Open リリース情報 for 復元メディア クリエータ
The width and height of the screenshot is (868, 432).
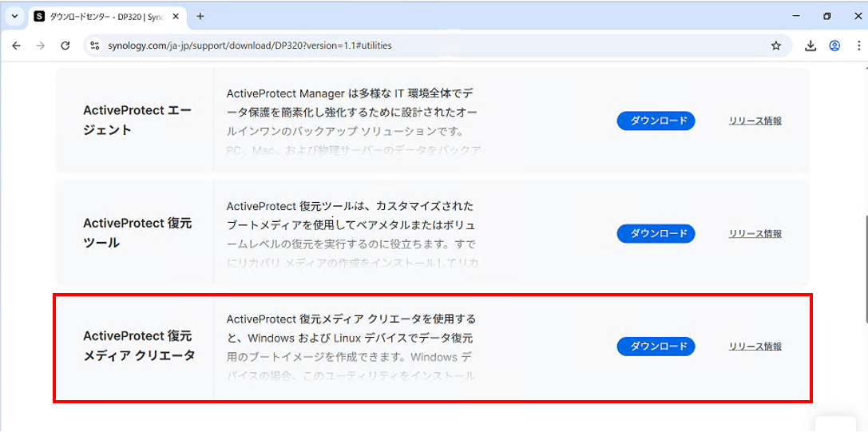click(755, 347)
